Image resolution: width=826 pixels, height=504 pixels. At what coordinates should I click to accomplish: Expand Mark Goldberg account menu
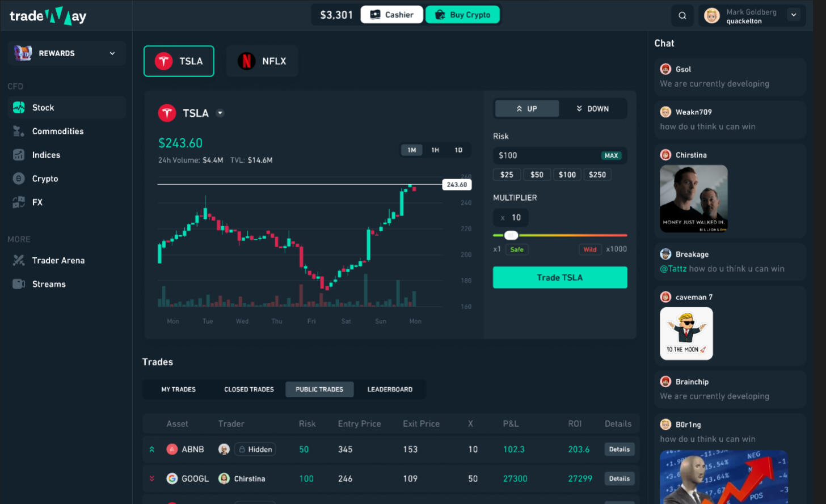click(794, 15)
